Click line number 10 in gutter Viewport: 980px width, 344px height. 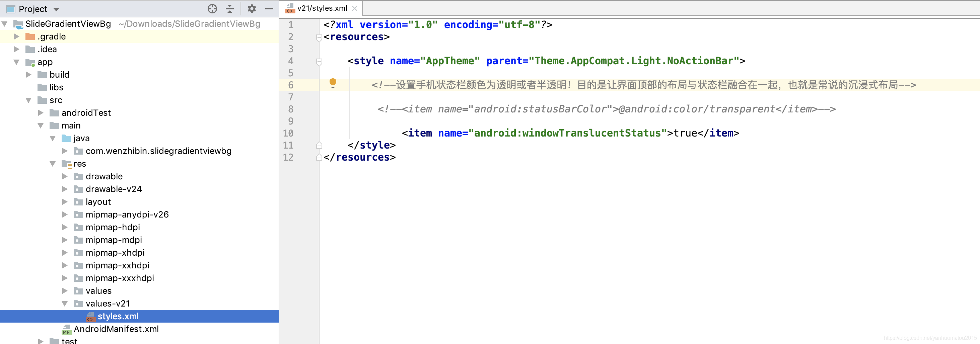tap(288, 134)
